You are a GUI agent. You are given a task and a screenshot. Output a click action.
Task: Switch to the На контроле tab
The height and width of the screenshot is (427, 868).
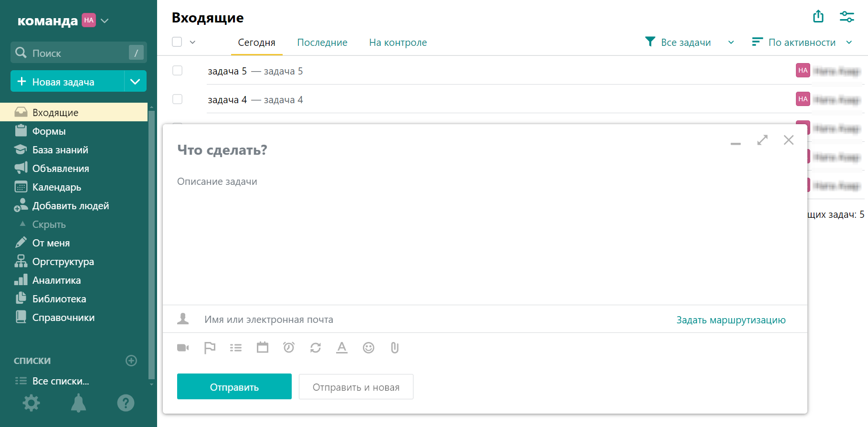pyautogui.click(x=398, y=43)
